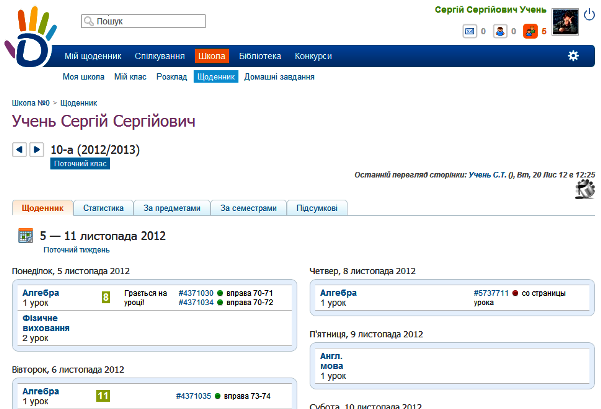Click the calendar icon beside the week dates

point(27,236)
